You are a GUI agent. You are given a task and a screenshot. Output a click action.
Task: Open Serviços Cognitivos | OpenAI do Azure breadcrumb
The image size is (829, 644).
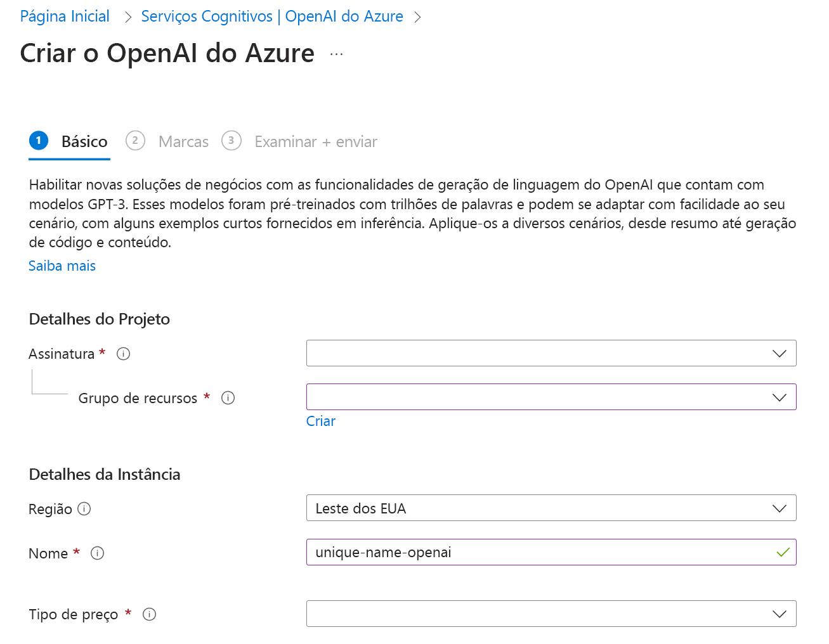(x=272, y=16)
